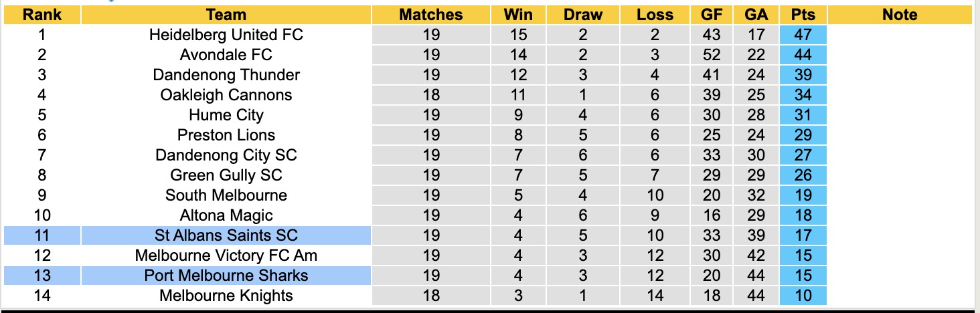Screen dimensions: 980x313
Task: Select the highlighted St Albans Saints SC row
Action: pos(226,235)
